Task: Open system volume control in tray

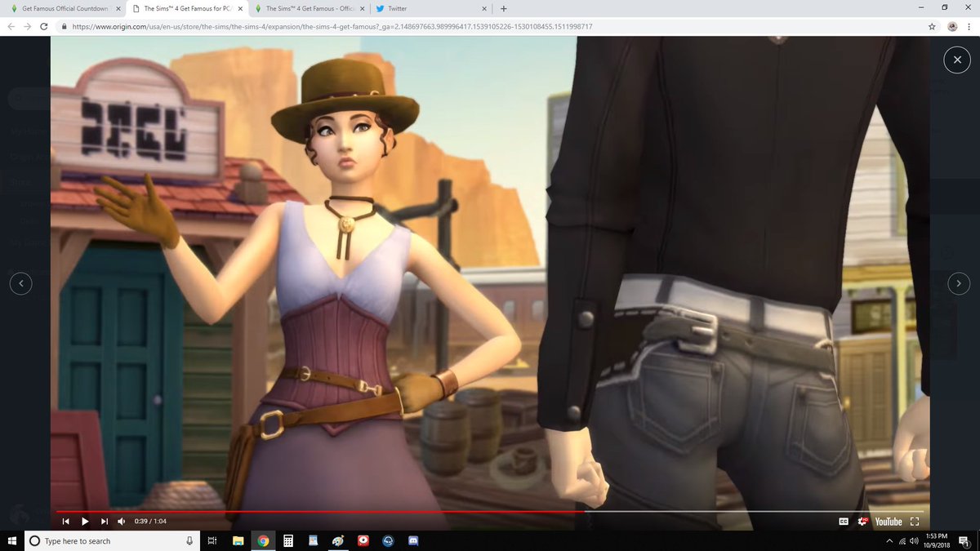Action: click(x=914, y=540)
